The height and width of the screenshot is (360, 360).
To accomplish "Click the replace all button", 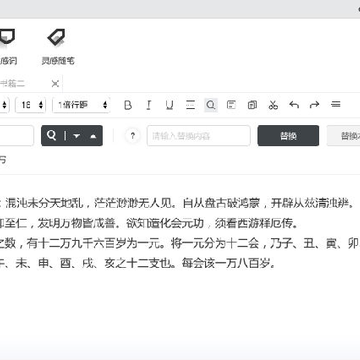I will (x=343, y=136).
